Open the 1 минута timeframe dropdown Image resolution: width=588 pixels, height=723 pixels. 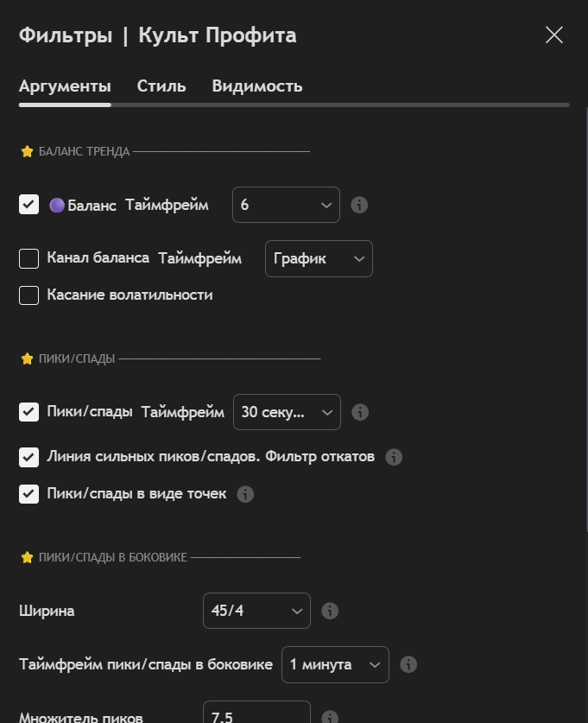tap(335, 664)
